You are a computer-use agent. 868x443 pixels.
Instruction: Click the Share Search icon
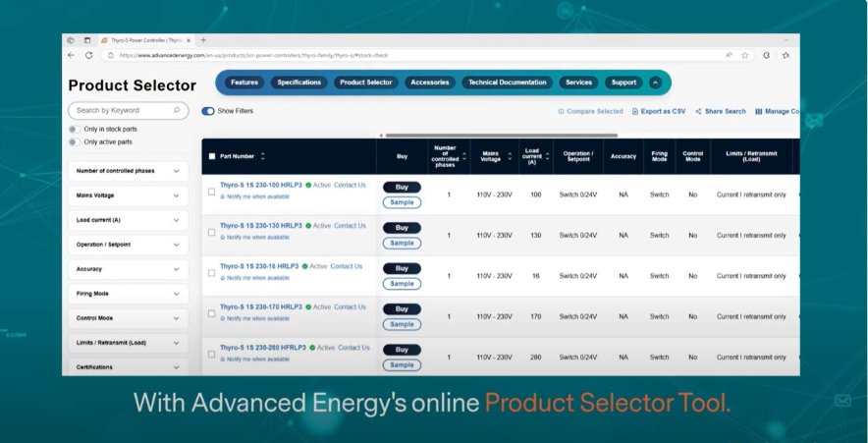[x=698, y=112]
